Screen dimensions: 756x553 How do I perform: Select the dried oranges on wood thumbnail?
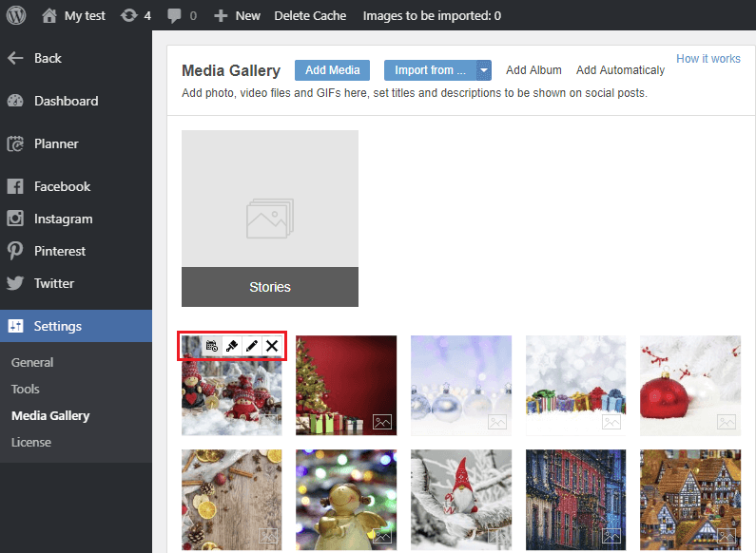click(232, 500)
